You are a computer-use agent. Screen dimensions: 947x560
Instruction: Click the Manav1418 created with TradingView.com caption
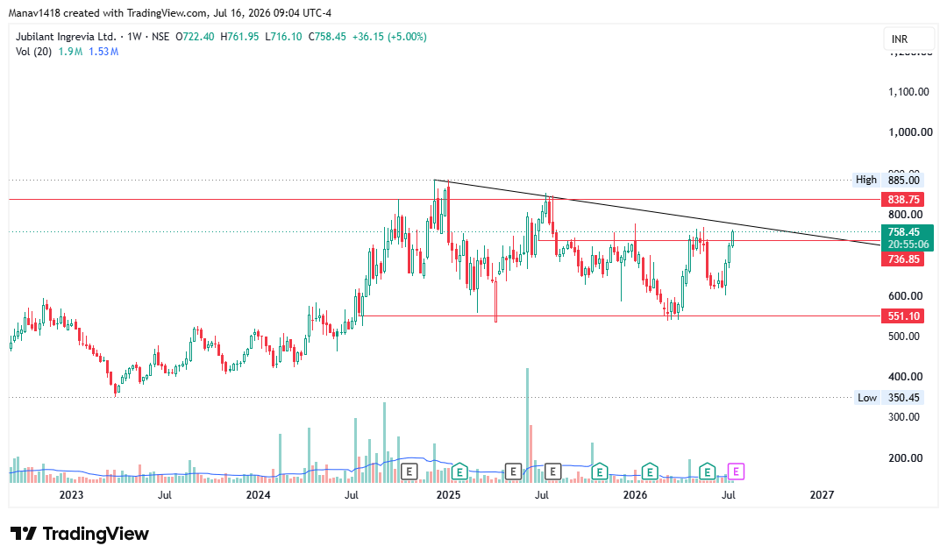(170, 12)
